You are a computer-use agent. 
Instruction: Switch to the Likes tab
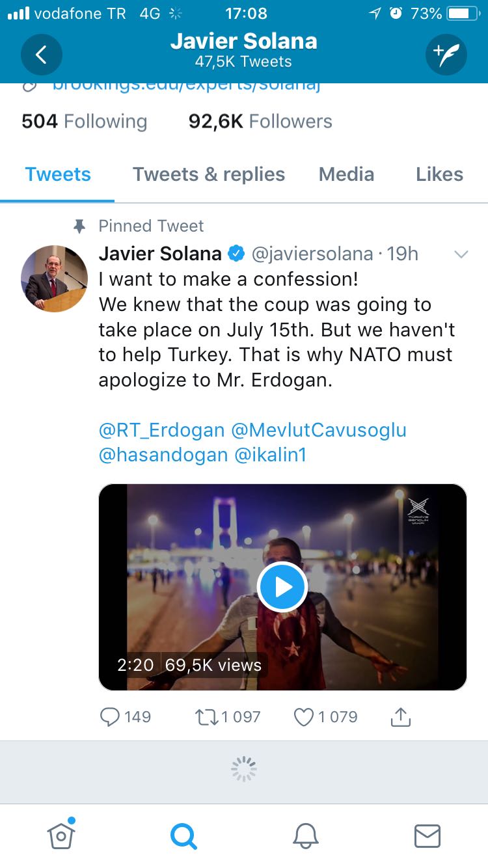(x=439, y=174)
